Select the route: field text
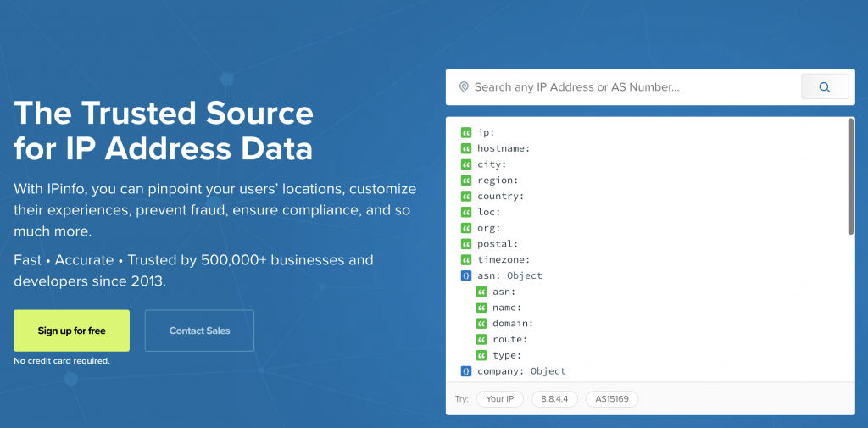The height and width of the screenshot is (428, 868). (x=509, y=339)
